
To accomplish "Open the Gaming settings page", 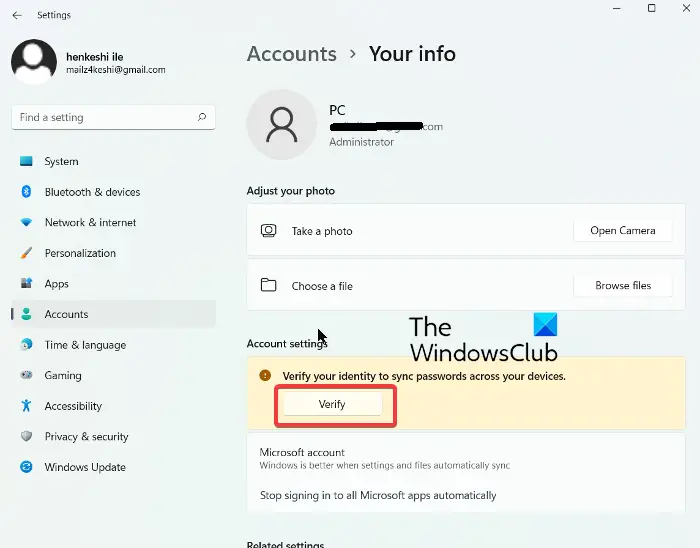I will pos(114,375).
